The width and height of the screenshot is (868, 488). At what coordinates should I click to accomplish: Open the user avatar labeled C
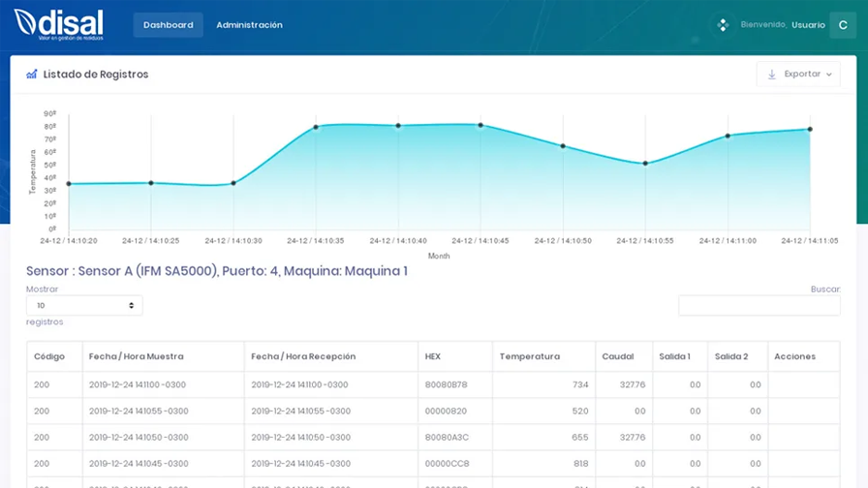point(842,25)
